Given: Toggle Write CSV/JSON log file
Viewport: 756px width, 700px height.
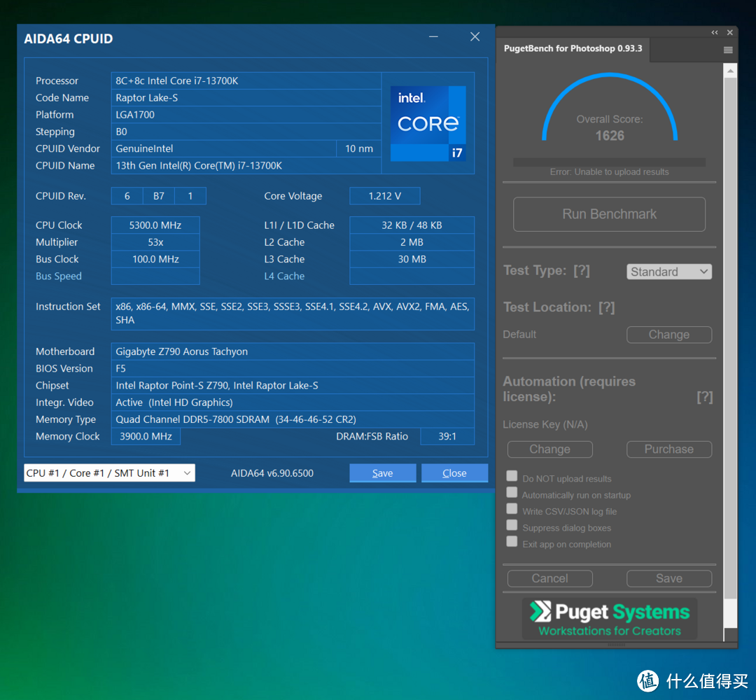Looking at the screenshot, I should (x=512, y=509).
